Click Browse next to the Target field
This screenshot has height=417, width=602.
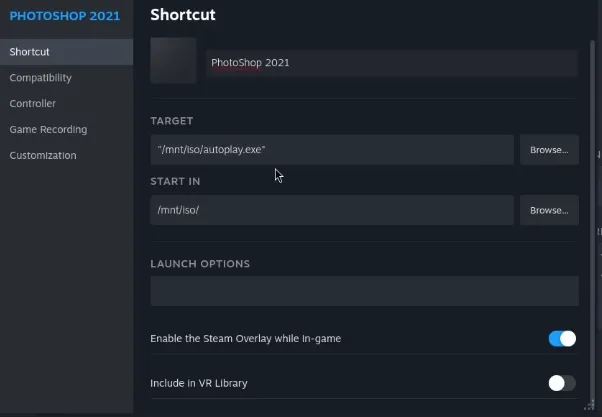pyautogui.click(x=549, y=150)
